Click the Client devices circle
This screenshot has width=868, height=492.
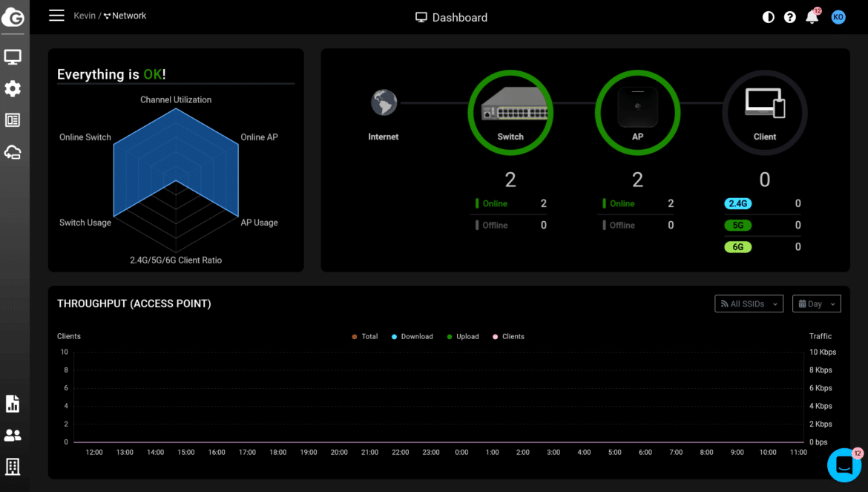pos(765,112)
